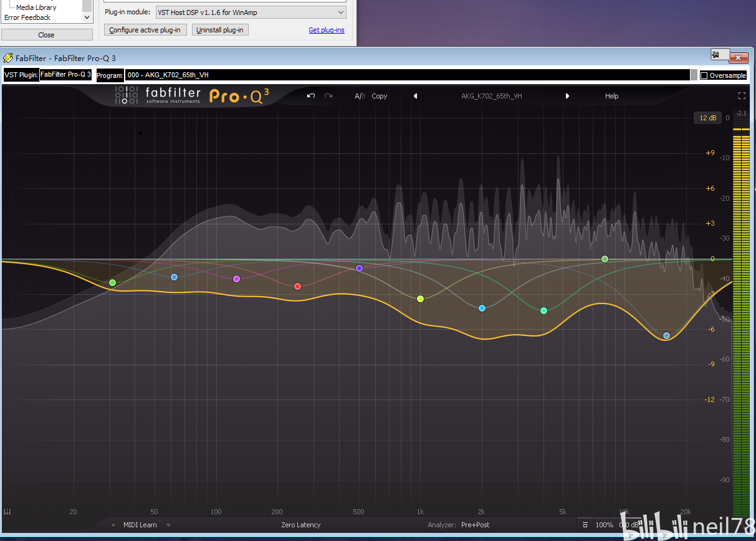The width and height of the screenshot is (756, 541).
Task: Adjust the 100% output gain scale value
Action: click(605, 525)
